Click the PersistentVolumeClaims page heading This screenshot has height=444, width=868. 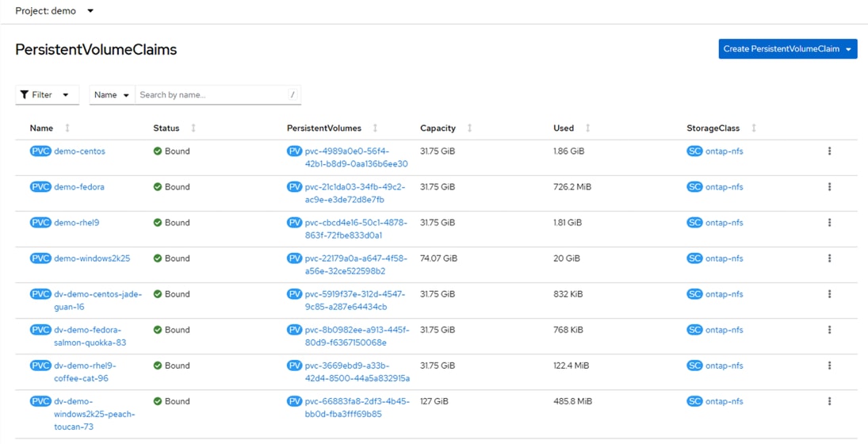96,49
